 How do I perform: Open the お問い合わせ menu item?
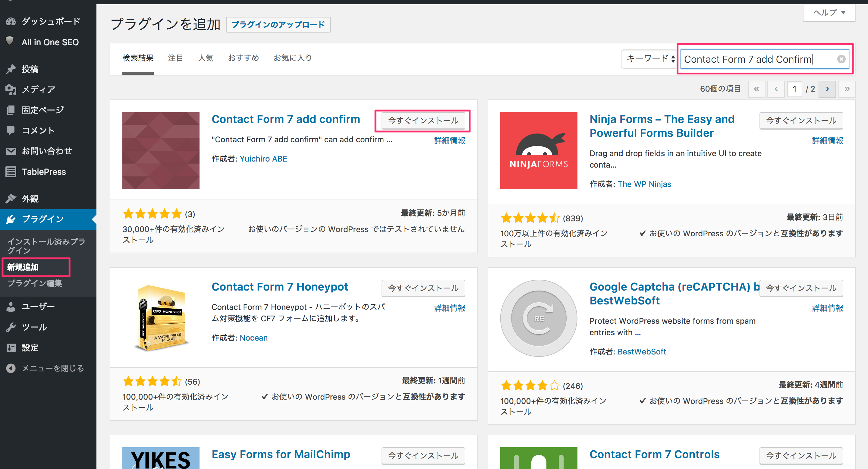(48, 151)
